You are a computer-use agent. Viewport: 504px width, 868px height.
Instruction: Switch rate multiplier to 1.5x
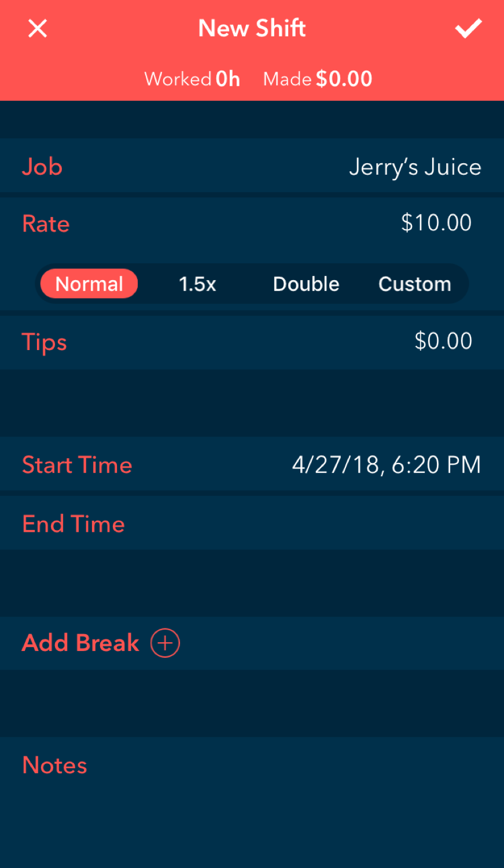pyautogui.click(x=197, y=284)
